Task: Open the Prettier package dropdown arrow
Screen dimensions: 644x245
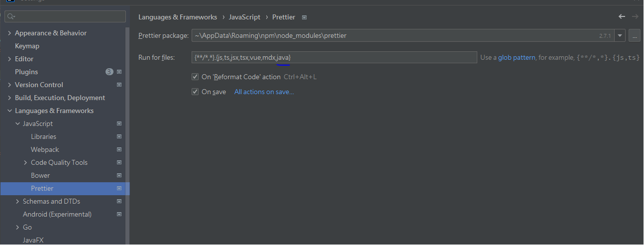Action: click(620, 36)
